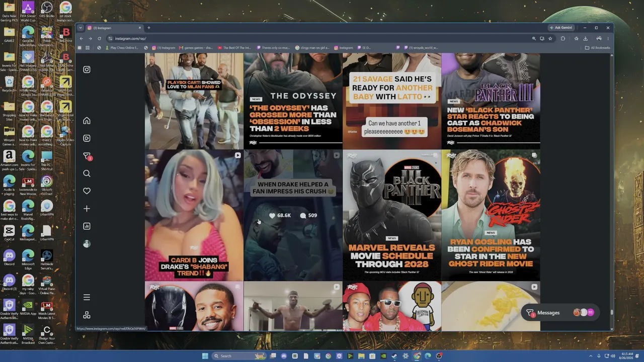Click the Ask Gemini button
This screenshot has width=644, height=362.
coord(560,28)
